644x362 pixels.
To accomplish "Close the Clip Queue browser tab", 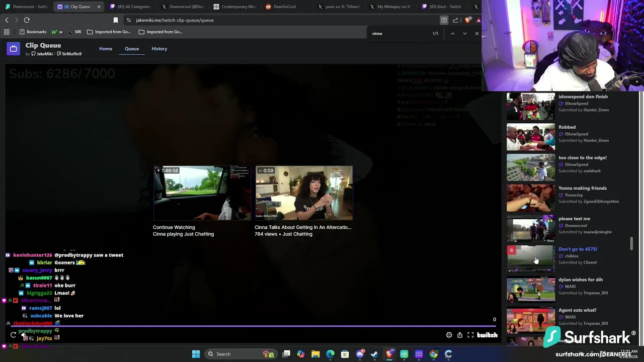I will (99, 7).
